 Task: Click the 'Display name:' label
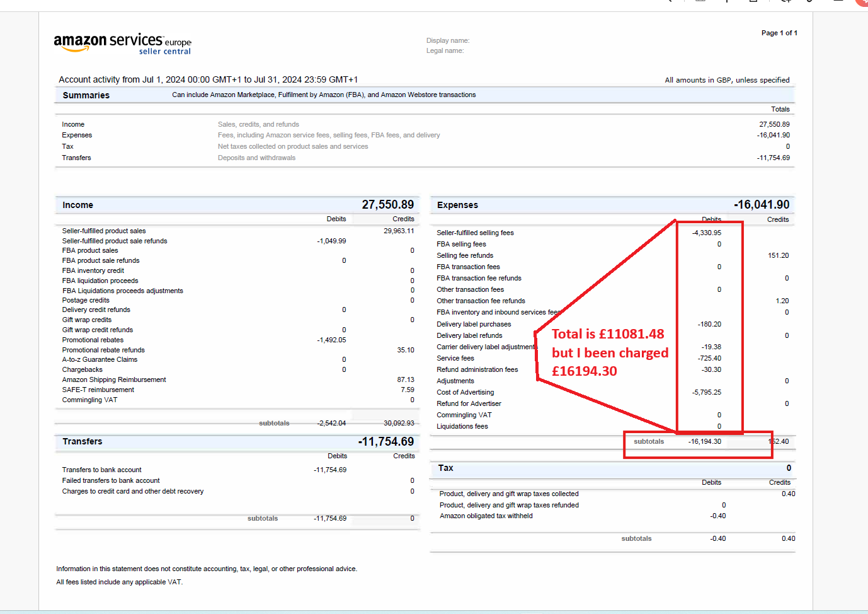pyautogui.click(x=448, y=40)
